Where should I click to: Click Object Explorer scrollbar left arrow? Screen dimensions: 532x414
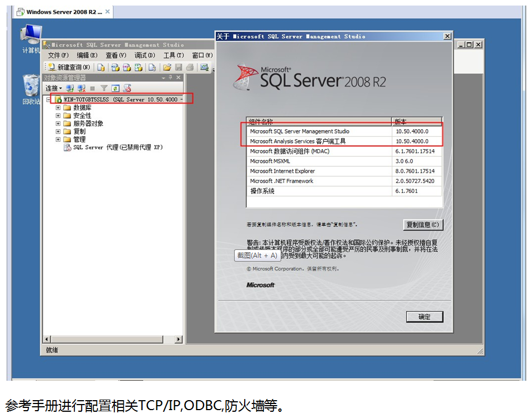click(x=47, y=339)
